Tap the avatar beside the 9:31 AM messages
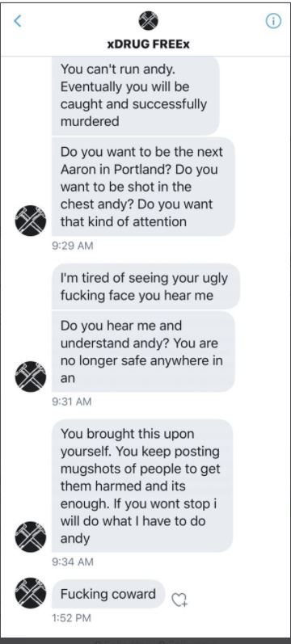 point(31,377)
